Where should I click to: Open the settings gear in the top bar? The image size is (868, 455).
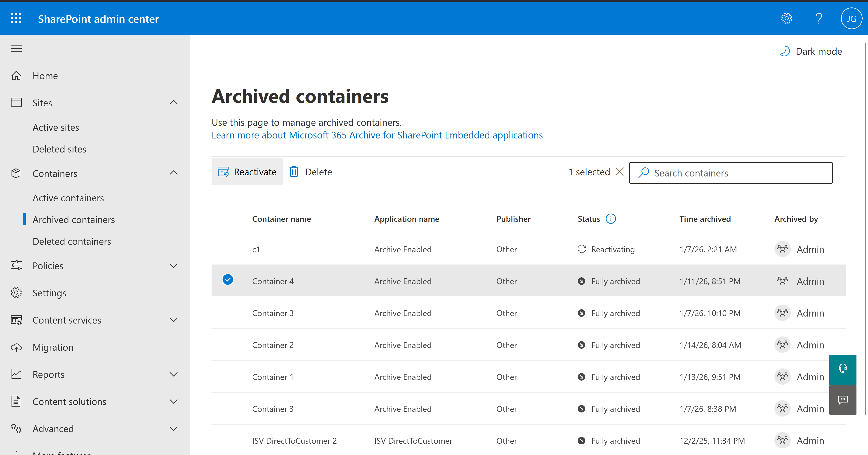point(786,18)
